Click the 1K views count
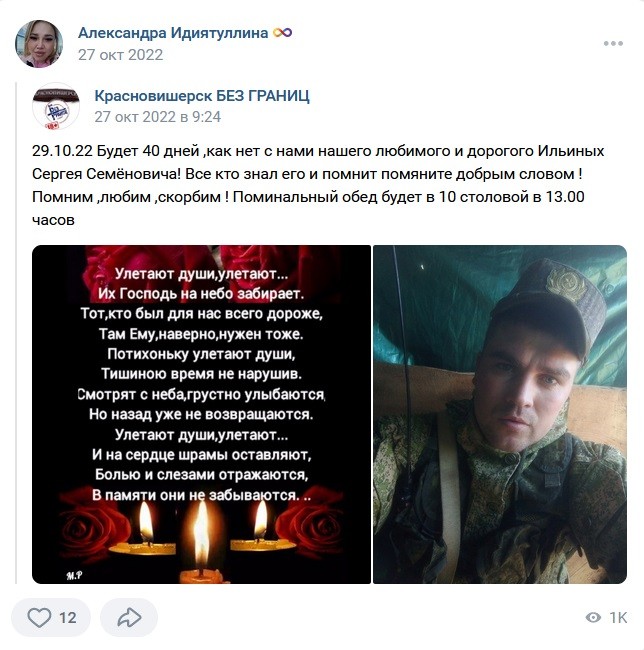Image resolution: width=644 pixels, height=650 pixels. tap(618, 618)
